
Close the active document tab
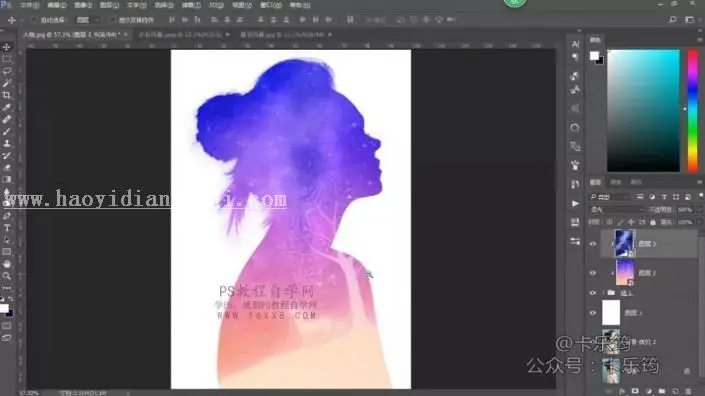[x=126, y=35]
